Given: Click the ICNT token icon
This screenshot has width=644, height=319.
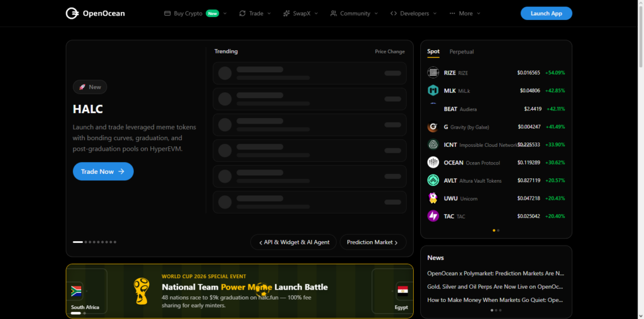Looking at the screenshot, I should 433,144.
